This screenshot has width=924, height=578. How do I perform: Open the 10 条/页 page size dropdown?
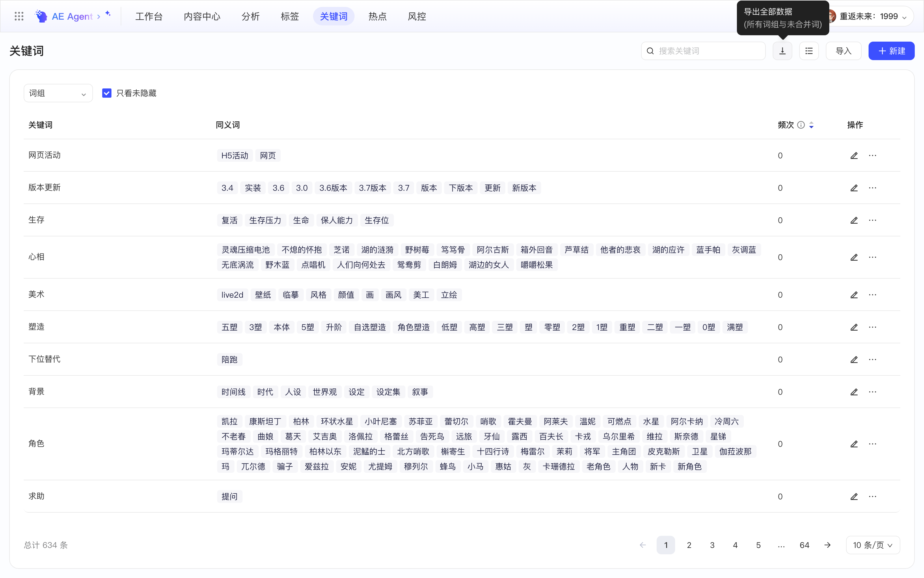(x=873, y=545)
